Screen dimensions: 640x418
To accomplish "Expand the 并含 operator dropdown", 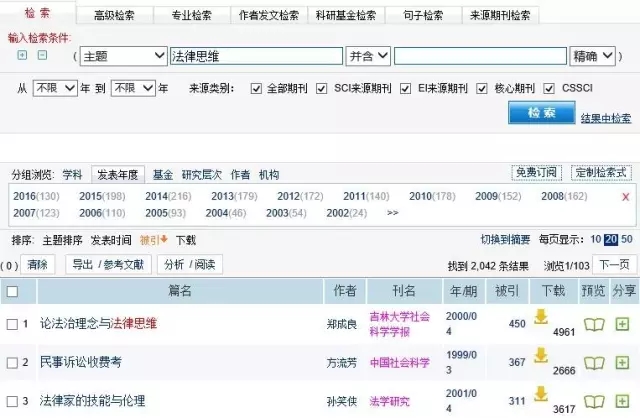I will point(366,56).
